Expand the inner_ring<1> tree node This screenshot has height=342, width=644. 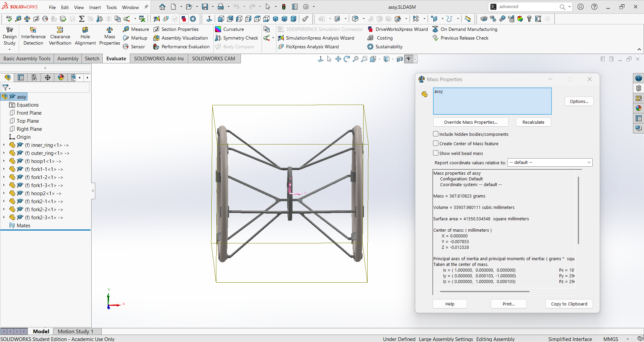4,145
